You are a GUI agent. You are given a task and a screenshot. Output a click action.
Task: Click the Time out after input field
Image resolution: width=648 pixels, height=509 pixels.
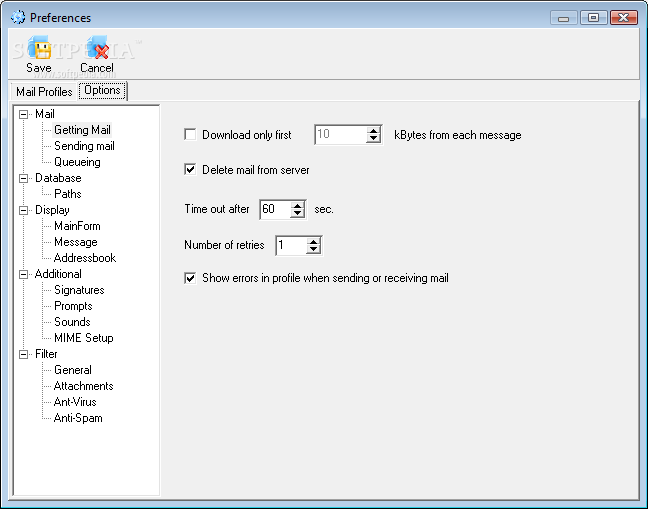click(x=276, y=209)
